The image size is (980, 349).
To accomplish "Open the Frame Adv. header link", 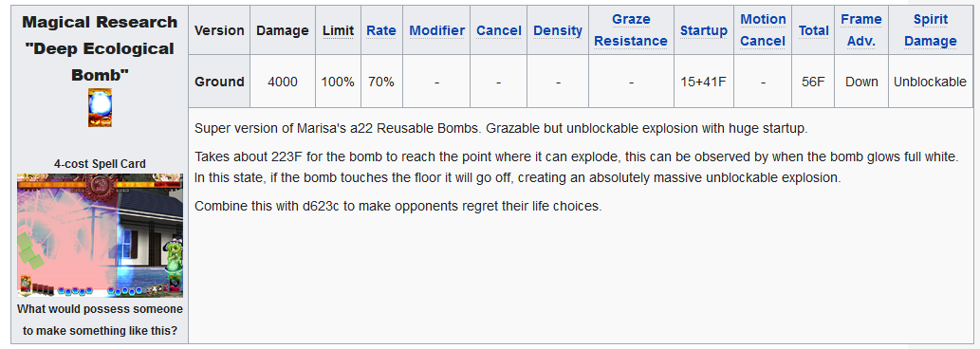I will point(861,30).
